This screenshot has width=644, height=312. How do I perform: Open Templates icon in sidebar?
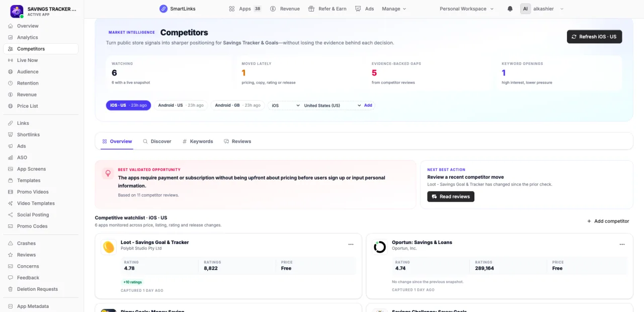tap(11, 180)
